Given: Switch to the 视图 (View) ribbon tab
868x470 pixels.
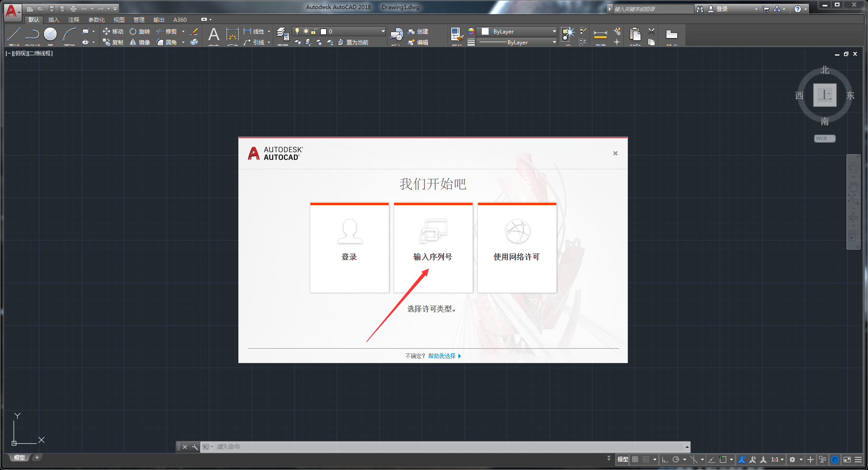Looking at the screenshot, I should 119,19.
